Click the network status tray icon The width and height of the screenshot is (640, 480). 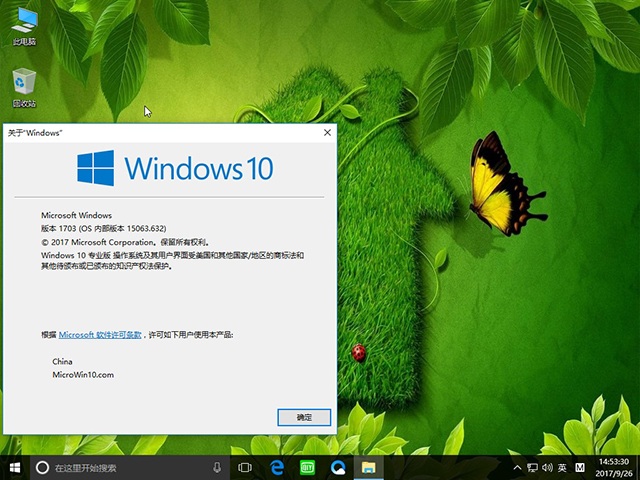pyautogui.click(x=532, y=468)
